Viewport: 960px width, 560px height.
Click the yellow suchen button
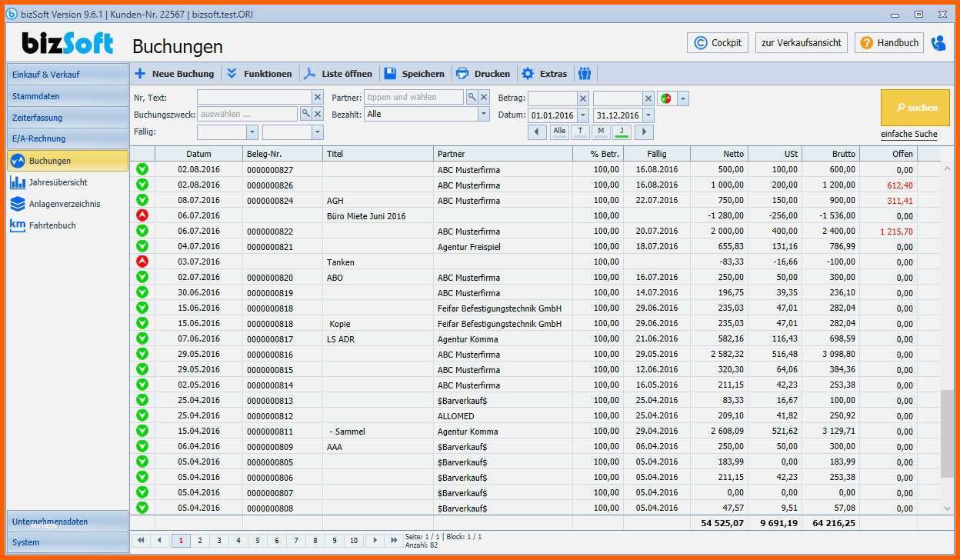915,108
